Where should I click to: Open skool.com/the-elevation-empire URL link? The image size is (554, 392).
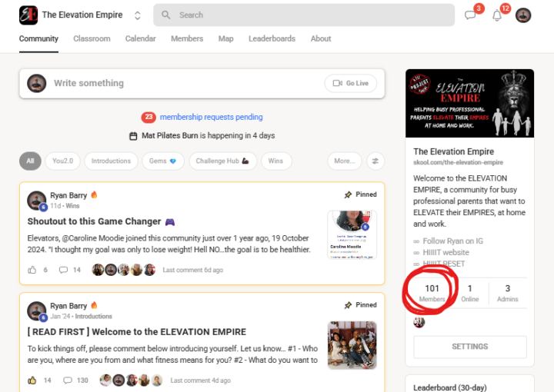coord(459,162)
